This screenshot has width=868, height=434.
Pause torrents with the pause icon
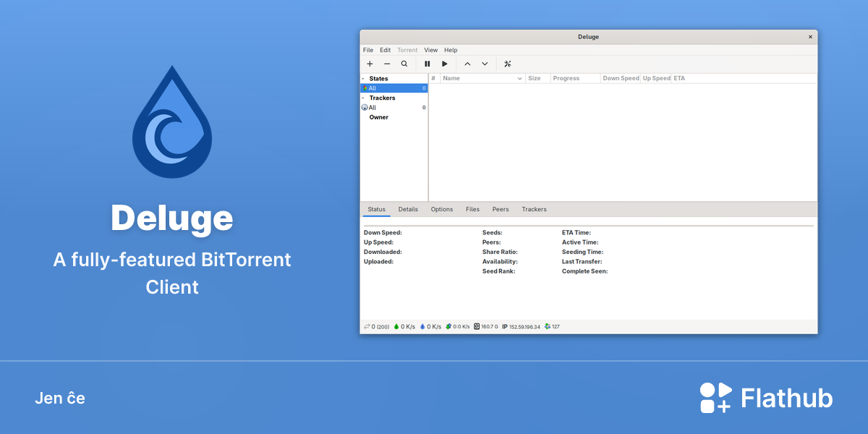click(x=427, y=64)
